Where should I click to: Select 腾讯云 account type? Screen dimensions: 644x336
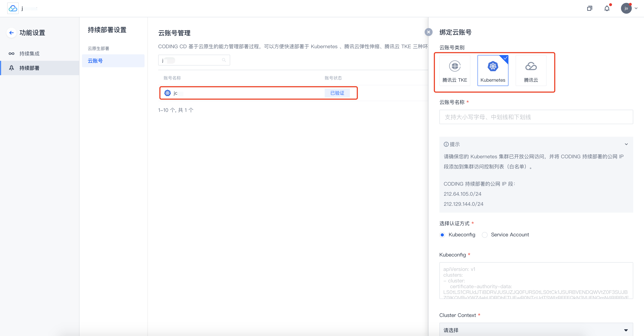coord(531,71)
